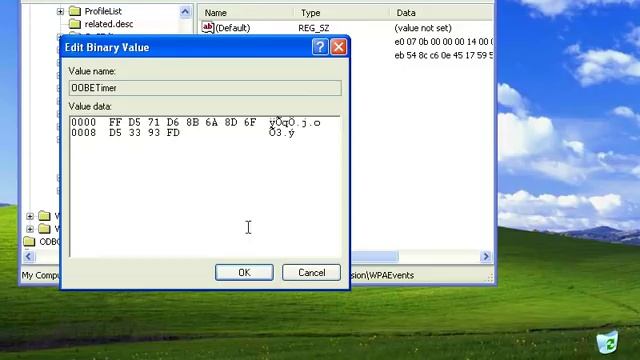Expand the upper collapsed key near the tree bottom
The image size is (640, 360).
(30, 216)
